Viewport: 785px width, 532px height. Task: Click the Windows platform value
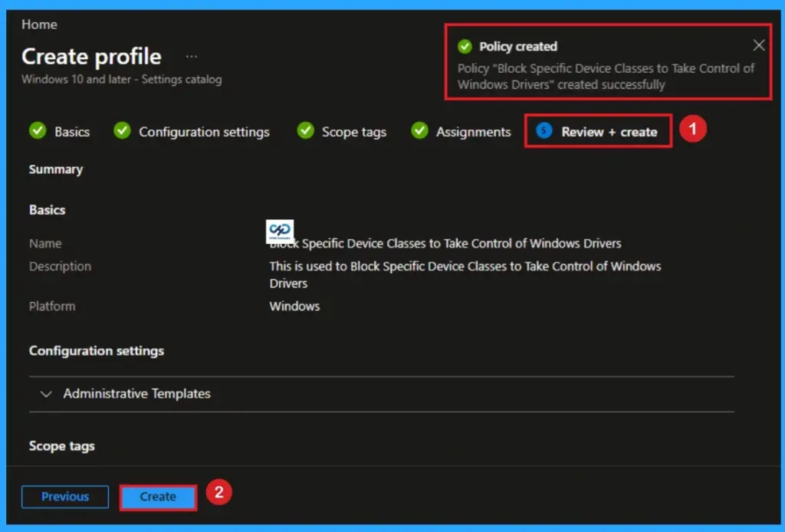point(294,307)
